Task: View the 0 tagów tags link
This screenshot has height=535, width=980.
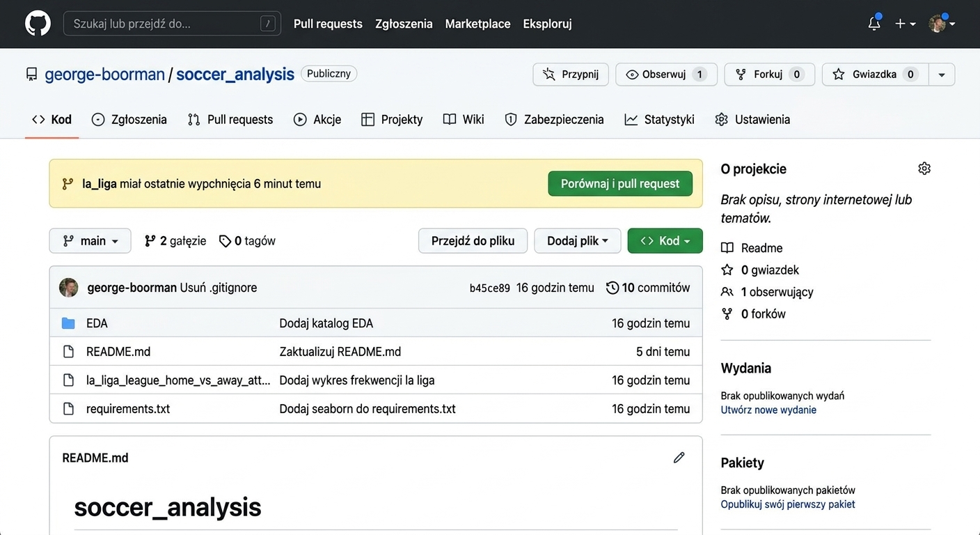Action: pyautogui.click(x=247, y=241)
